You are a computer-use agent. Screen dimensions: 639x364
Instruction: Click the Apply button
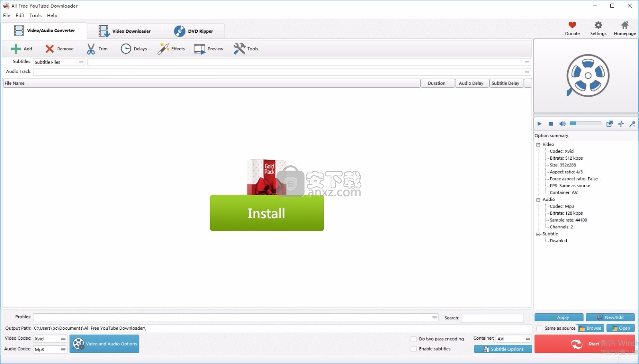pyautogui.click(x=559, y=317)
